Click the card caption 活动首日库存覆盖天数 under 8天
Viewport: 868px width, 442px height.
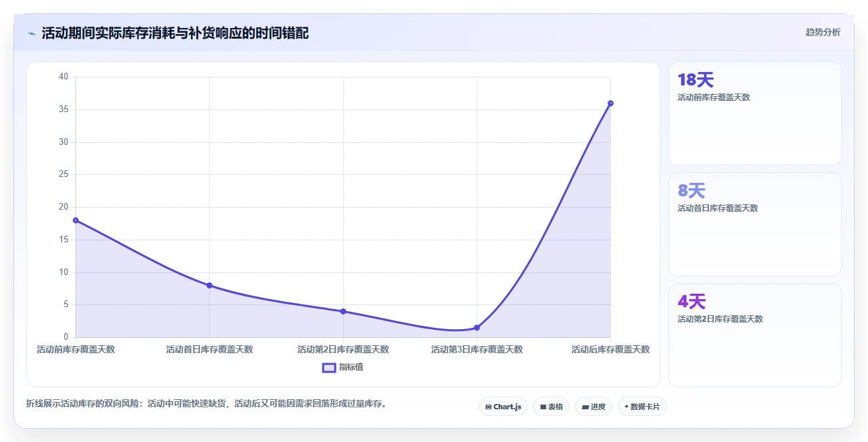(718, 208)
